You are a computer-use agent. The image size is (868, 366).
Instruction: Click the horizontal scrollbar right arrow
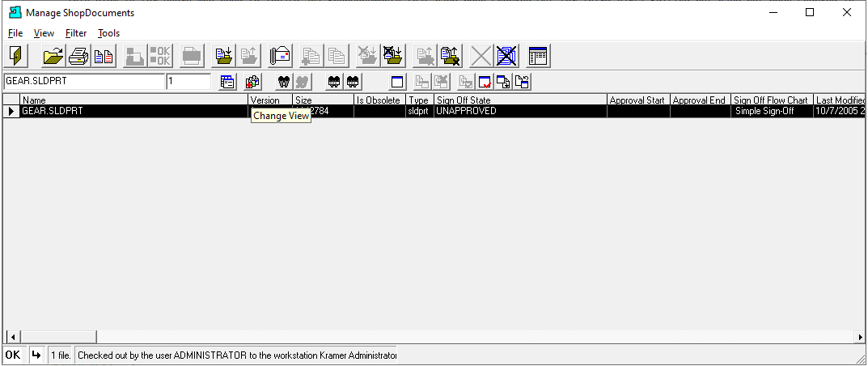pyautogui.click(x=860, y=337)
